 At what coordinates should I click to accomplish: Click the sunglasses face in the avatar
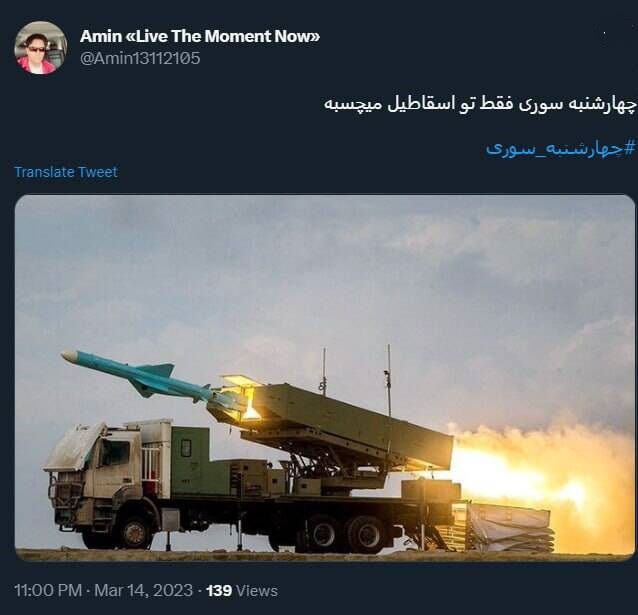(37, 48)
